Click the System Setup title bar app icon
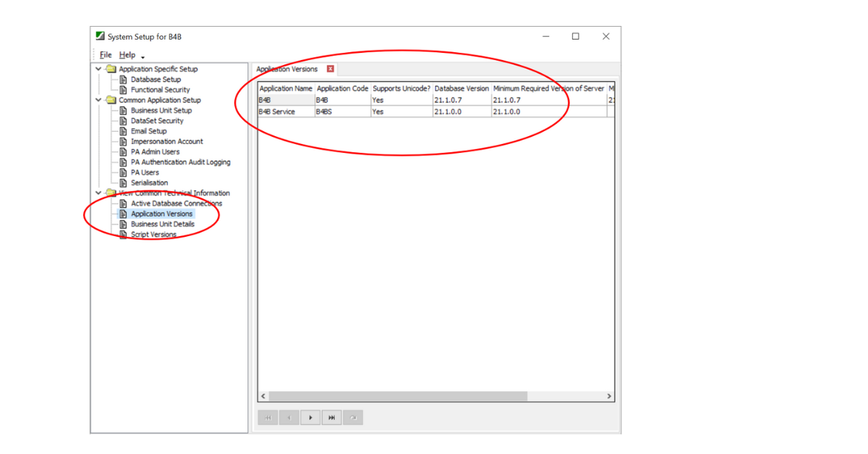Image resolution: width=868 pixels, height=454 pixels. pyautogui.click(x=101, y=36)
